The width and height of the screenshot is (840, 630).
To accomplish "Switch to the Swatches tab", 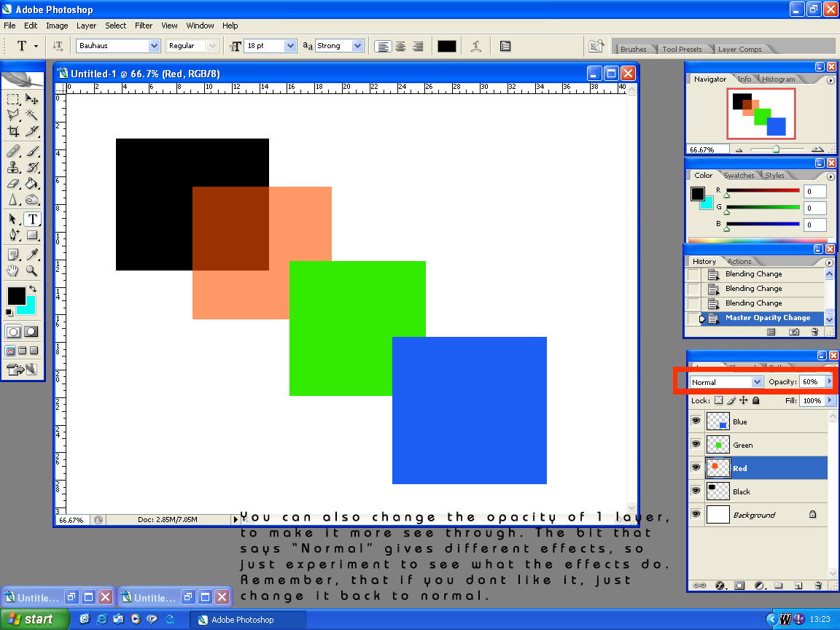I will coord(738,175).
